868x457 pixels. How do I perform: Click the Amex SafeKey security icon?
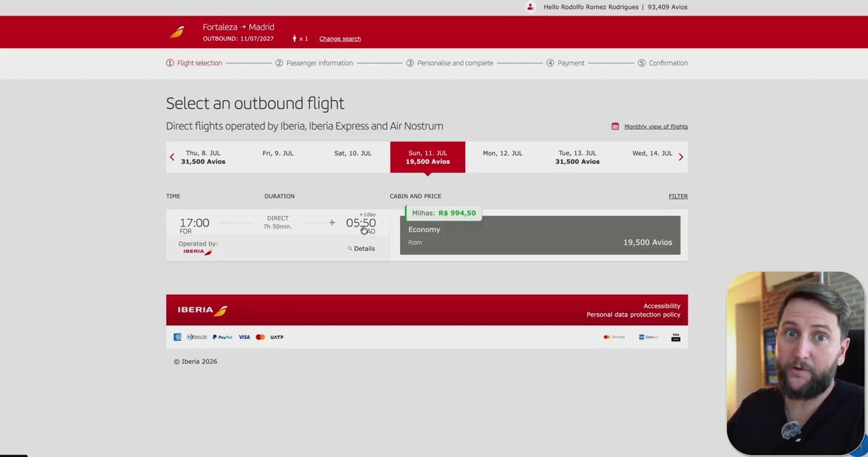[648, 337]
